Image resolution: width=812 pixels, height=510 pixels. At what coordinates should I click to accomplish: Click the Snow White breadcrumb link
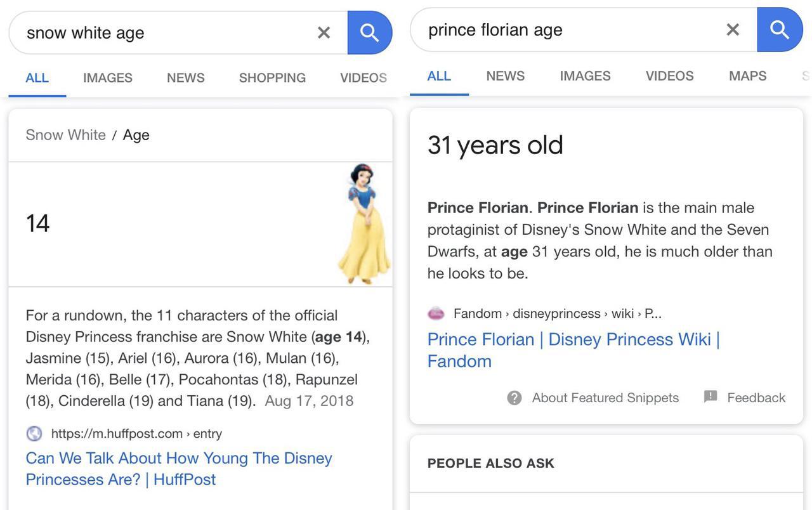click(x=65, y=135)
